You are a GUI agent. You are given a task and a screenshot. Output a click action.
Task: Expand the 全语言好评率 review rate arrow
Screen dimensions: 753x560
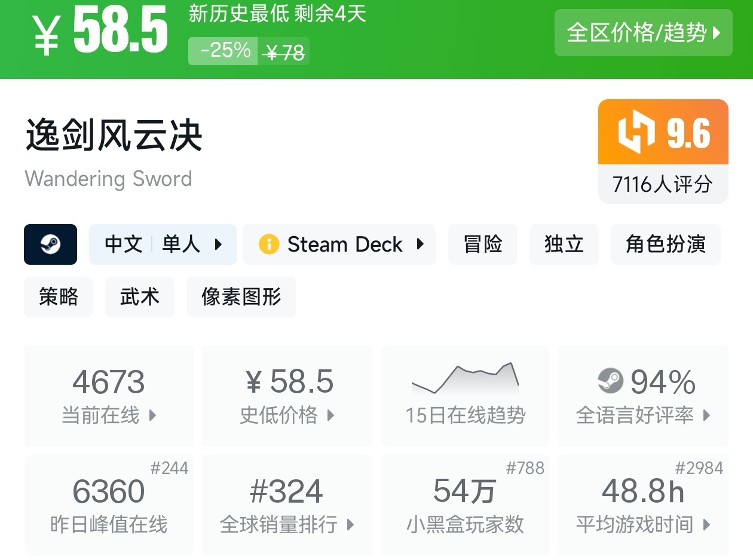(x=706, y=415)
